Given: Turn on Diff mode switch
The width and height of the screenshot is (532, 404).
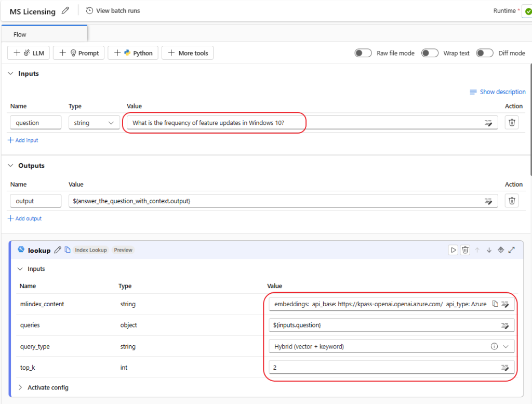Looking at the screenshot, I should pyautogui.click(x=485, y=53).
